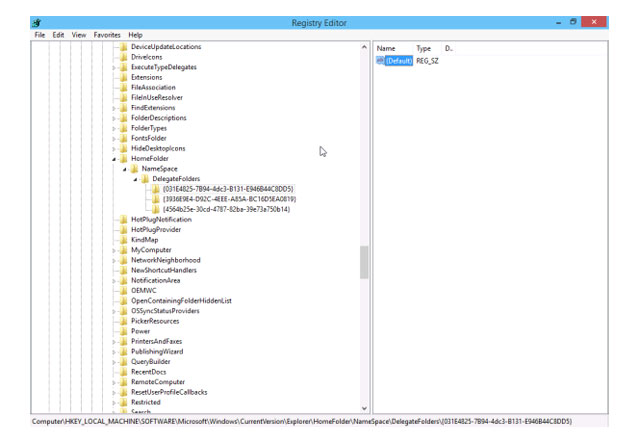Expand the FolderDescriptions node

(x=114, y=118)
